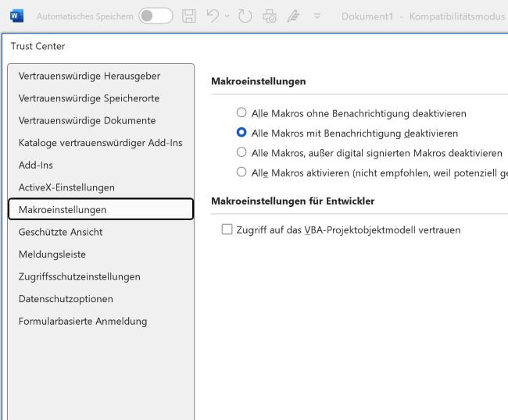Click the Trust Center dialog title

pos(38,46)
